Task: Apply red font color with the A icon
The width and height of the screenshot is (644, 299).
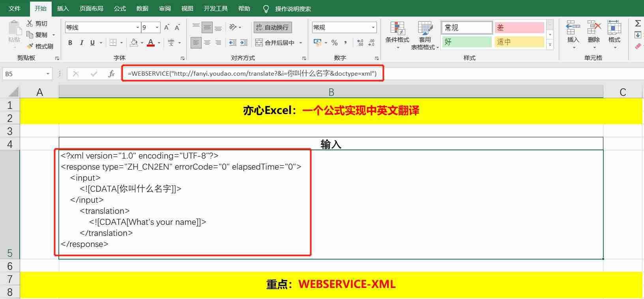Action: pos(151,42)
